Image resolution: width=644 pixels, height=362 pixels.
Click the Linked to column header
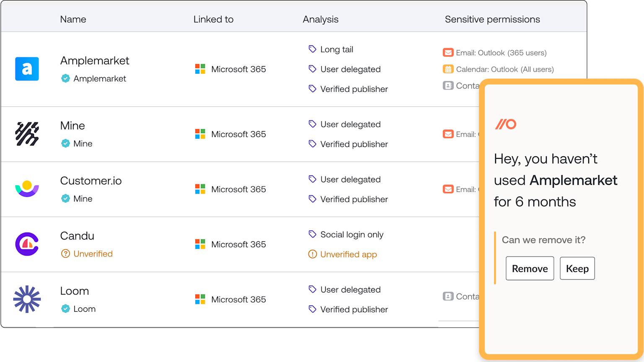(213, 19)
